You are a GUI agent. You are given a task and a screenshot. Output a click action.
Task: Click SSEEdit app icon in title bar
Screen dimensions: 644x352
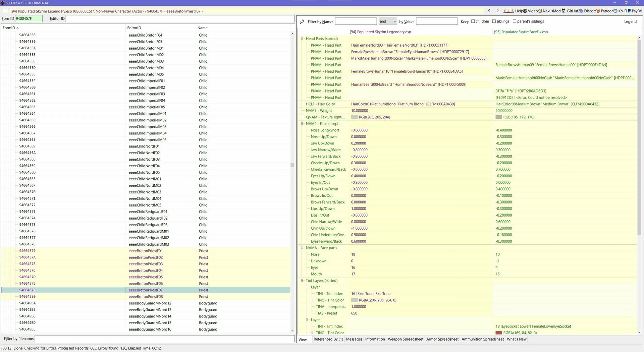(3, 3)
